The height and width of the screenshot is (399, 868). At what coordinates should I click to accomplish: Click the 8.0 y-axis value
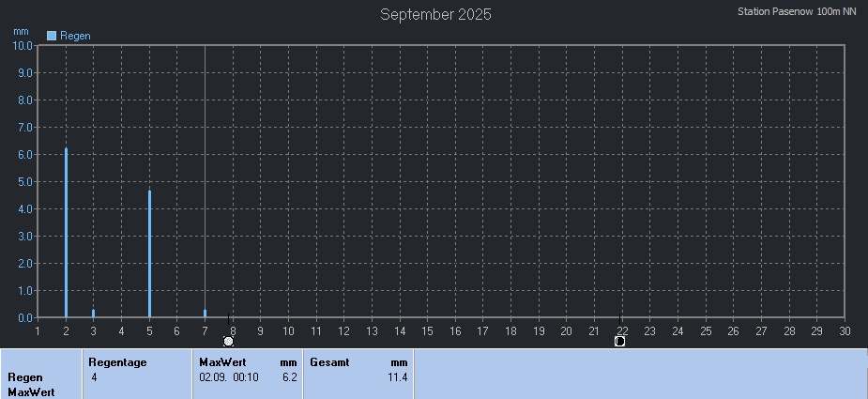pos(24,100)
